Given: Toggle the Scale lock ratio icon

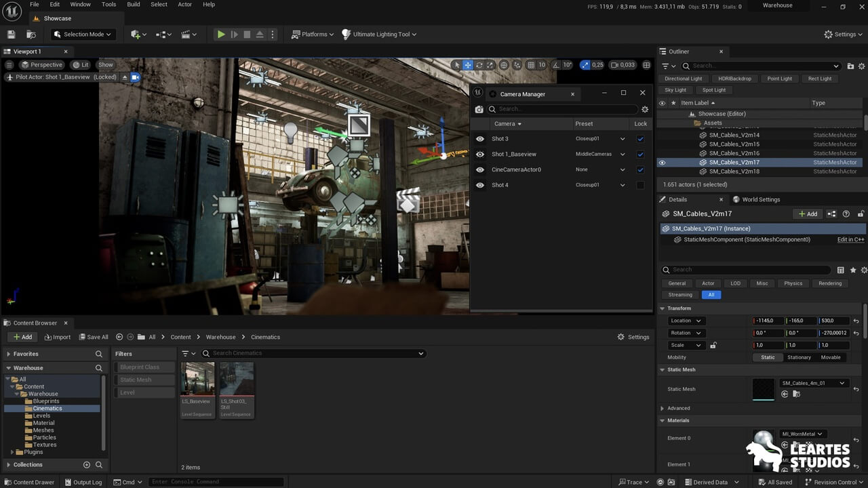Looking at the screenshot, I should click(713, 346).
